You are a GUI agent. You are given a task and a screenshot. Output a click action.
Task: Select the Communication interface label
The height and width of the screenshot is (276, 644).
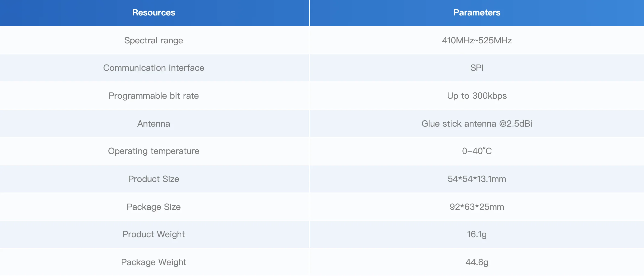154,68
